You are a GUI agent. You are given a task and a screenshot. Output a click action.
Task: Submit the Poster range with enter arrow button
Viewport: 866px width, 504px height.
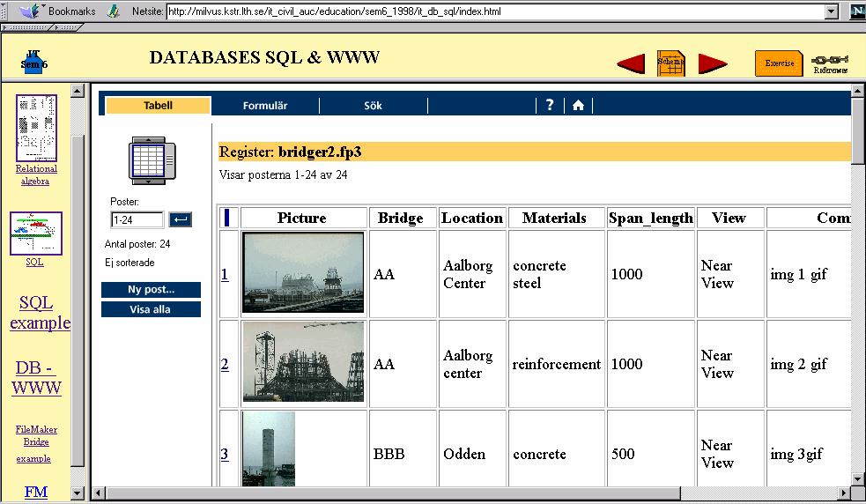(x=181, y=219)
